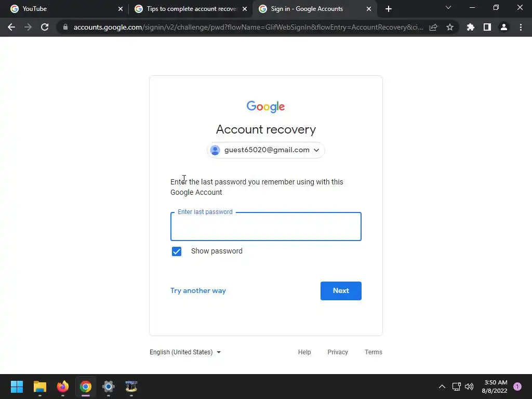Click the forward navigation arrow
This screenshot has width=532, height=399.
click(x=28, y=27)
